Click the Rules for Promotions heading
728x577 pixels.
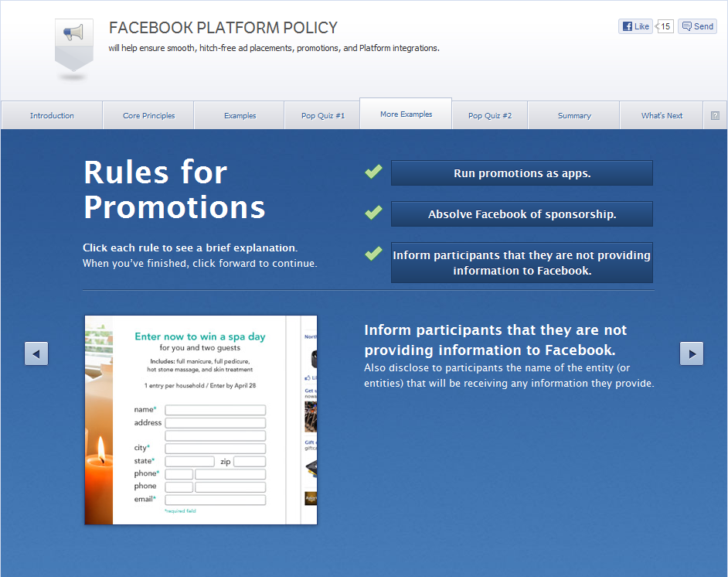[174, 189]
